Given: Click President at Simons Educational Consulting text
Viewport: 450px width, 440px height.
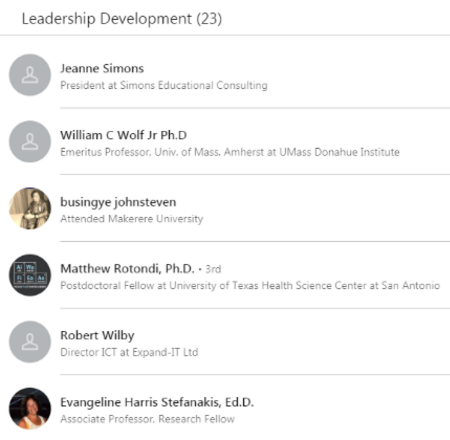Looking at the screenshot, I should pyautogui.click(x=164, y=85).
